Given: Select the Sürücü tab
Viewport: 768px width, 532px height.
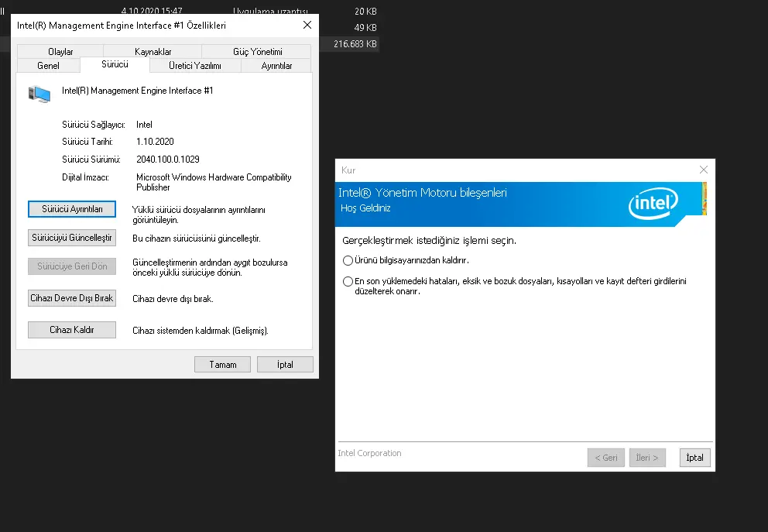Looking at the screenshot, I should [115, 65].
